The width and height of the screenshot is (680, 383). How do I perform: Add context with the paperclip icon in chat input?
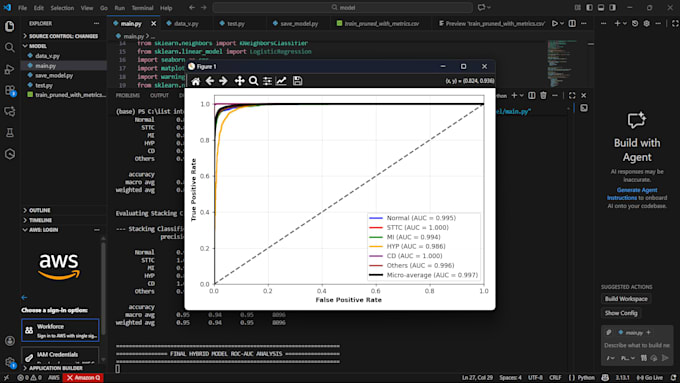pyautogui.click(x=608, y=332)
